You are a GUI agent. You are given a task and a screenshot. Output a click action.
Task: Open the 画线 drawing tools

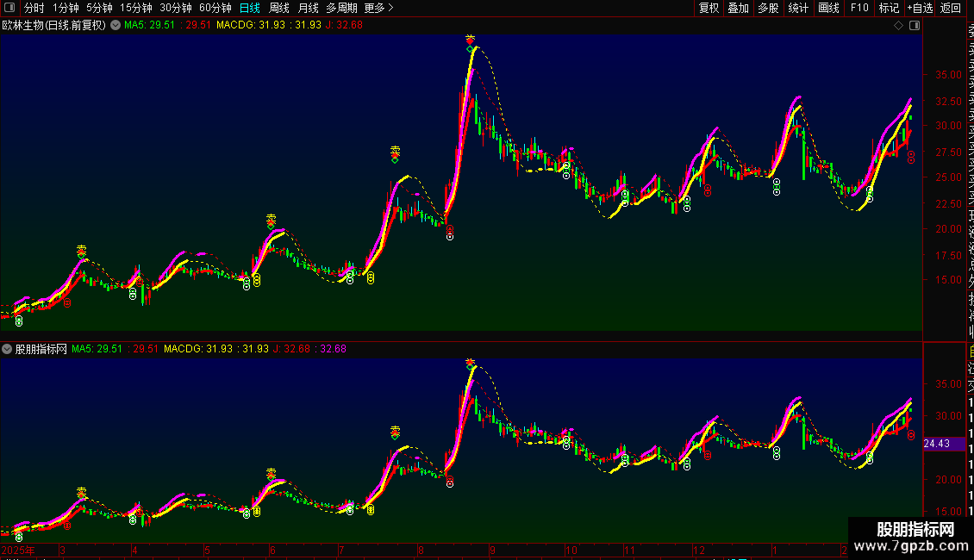(828, 8)
